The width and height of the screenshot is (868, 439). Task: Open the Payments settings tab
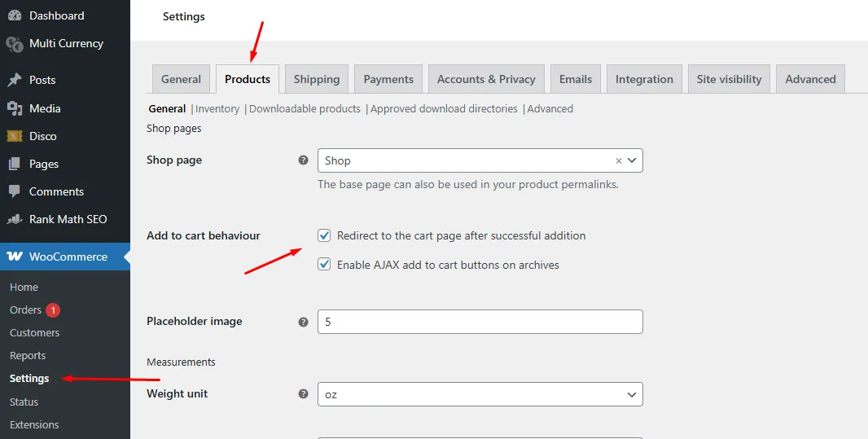tap(388, 79)
